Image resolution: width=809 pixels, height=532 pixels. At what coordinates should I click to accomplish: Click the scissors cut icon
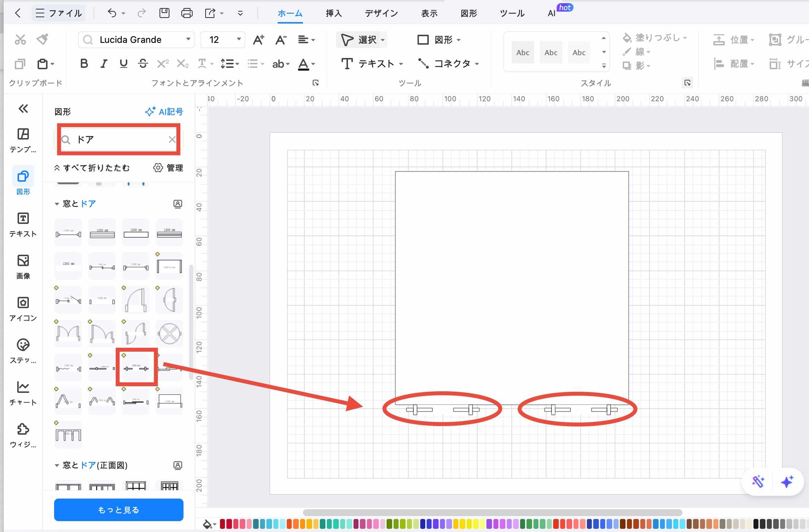[x=20, y=39]
